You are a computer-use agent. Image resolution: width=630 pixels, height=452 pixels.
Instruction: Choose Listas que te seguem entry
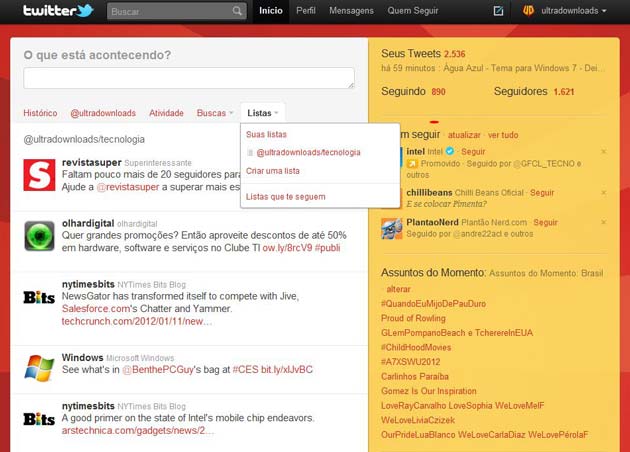tap(285, 197)
